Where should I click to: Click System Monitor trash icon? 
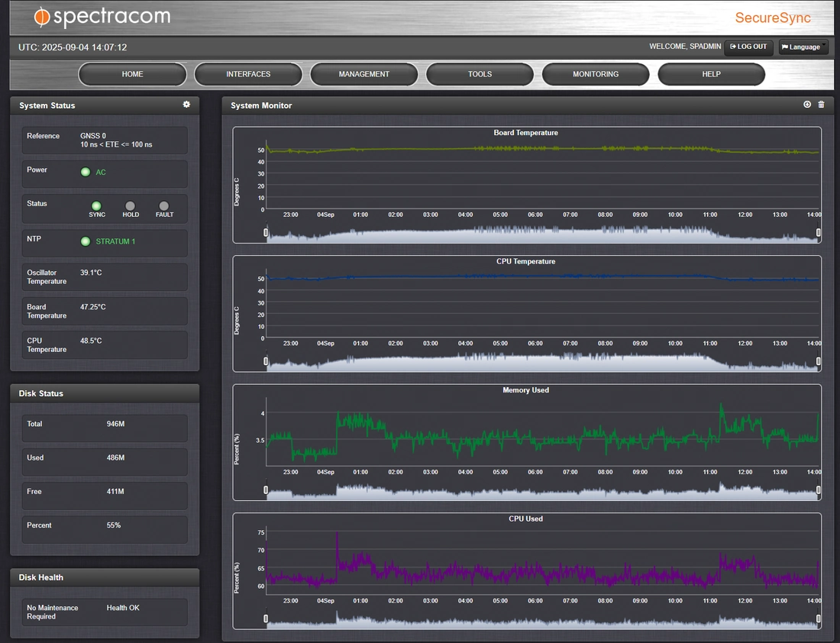tap(821, 105)
